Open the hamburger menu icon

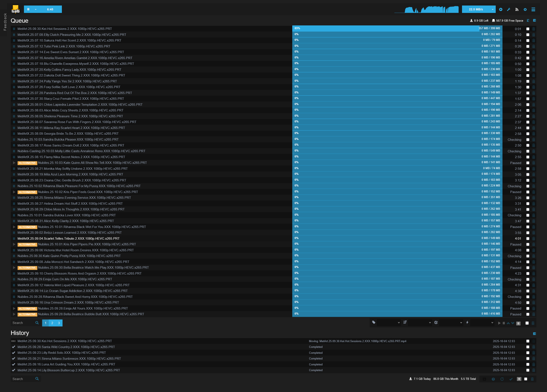[x=533, y=9]
